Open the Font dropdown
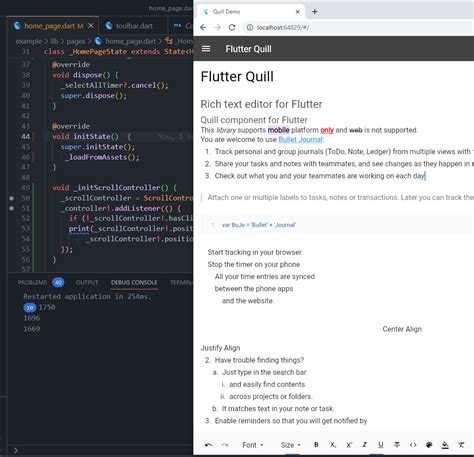This screenshot has height=457, width=474. [253, 445]
